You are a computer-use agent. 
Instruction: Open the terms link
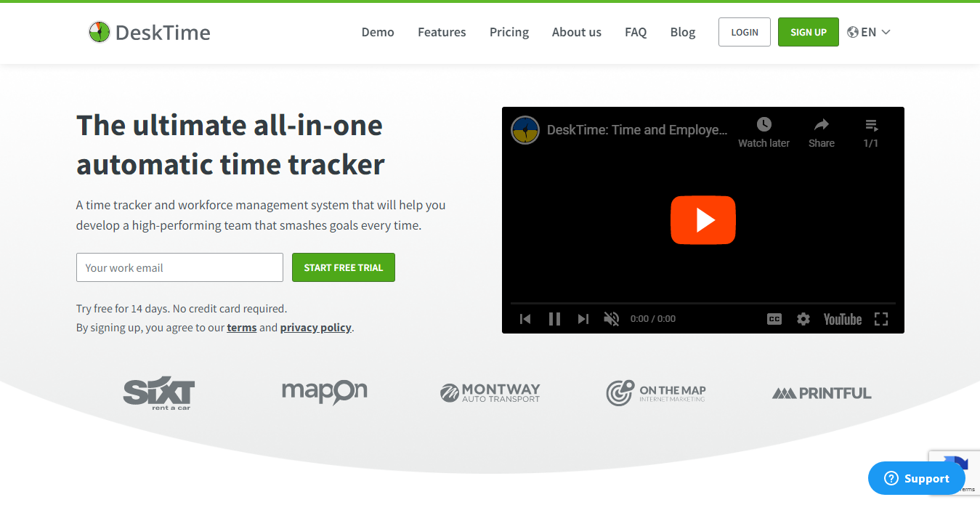242,328
